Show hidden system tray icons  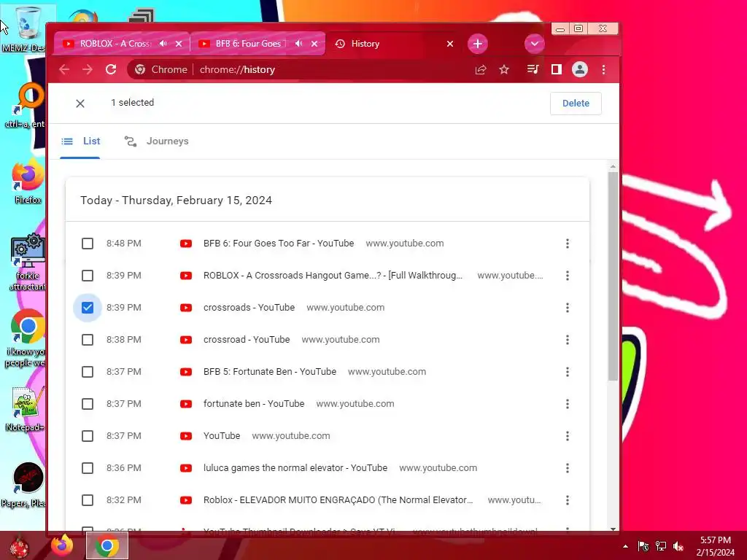625,546
